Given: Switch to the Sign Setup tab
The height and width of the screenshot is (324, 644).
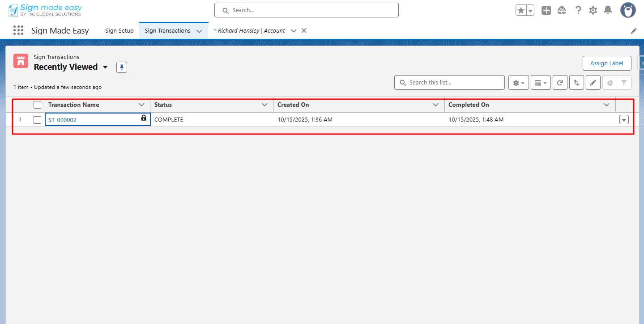Looking at the screenshot, I should point(119,30).
